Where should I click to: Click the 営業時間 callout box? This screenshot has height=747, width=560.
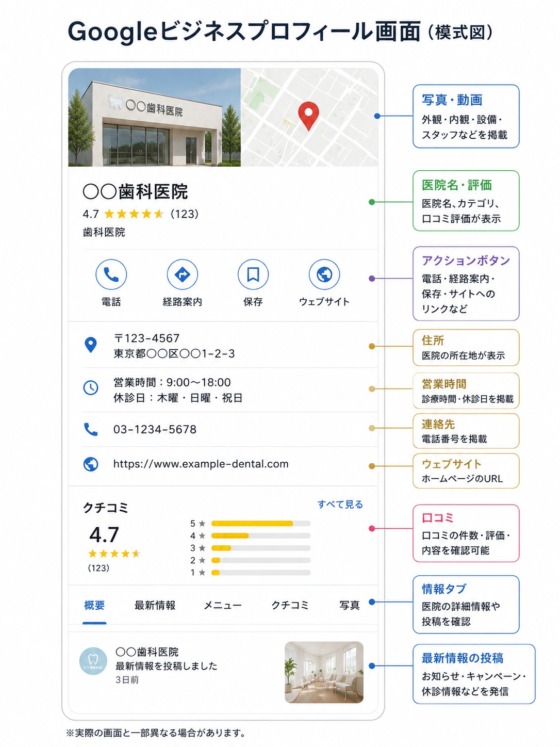pos(466,391)
